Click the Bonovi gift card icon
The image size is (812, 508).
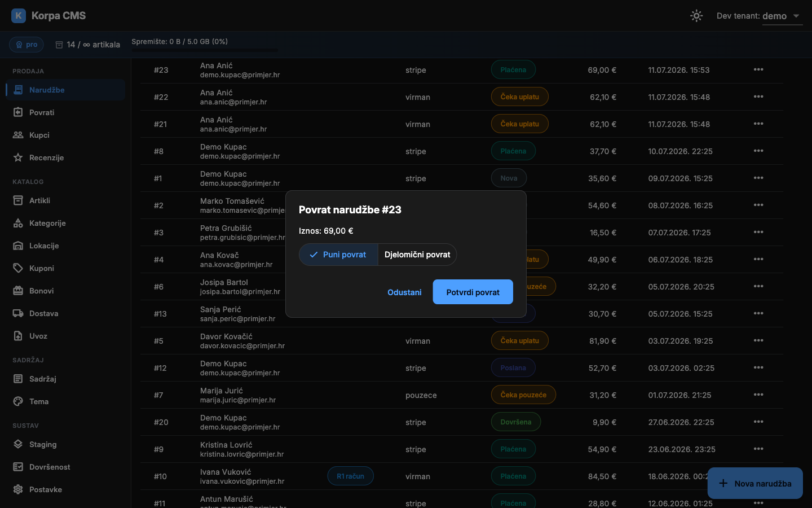tap(18, 291)
